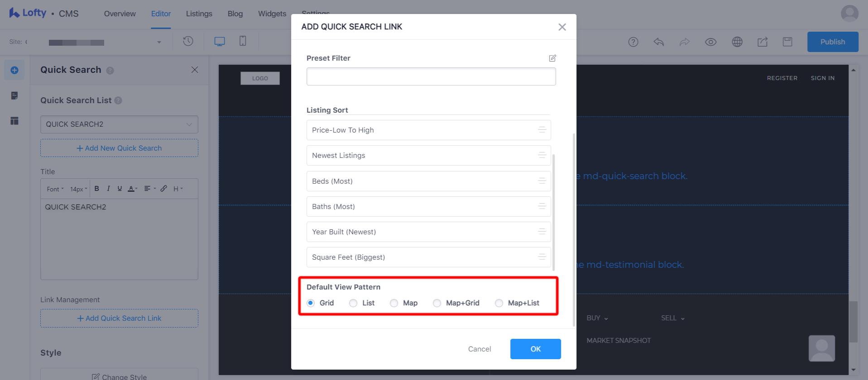Switch to the Blog tab

[x=235, y=14]
